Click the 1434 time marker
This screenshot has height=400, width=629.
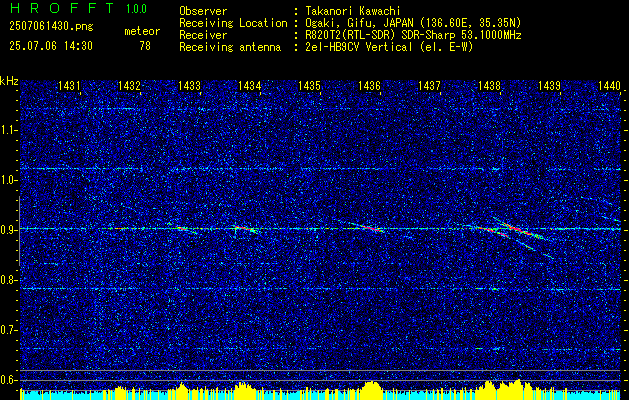(x=249, y=85)
